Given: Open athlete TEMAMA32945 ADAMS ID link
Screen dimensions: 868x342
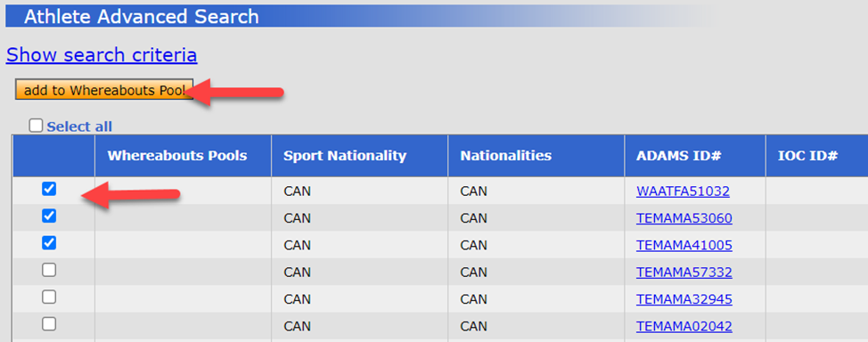Looking at the screenshot, I should (x=684, y=299).
